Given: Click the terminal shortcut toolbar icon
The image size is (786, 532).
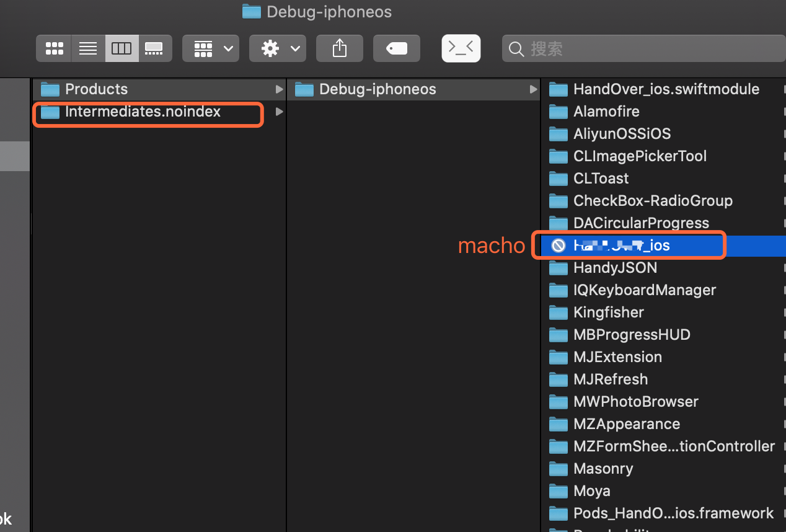Looking at the screenshot, I should pyautogui.click(x=461, y=48).
